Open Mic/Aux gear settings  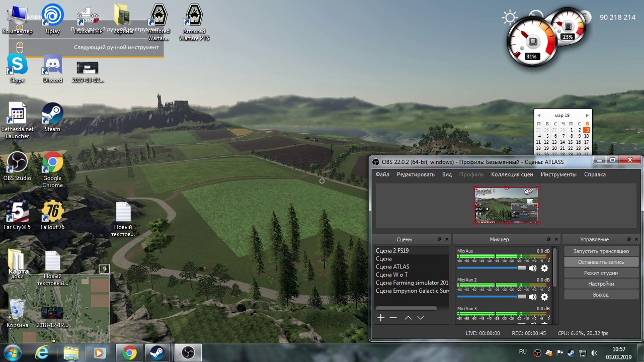tap(544, 268)
